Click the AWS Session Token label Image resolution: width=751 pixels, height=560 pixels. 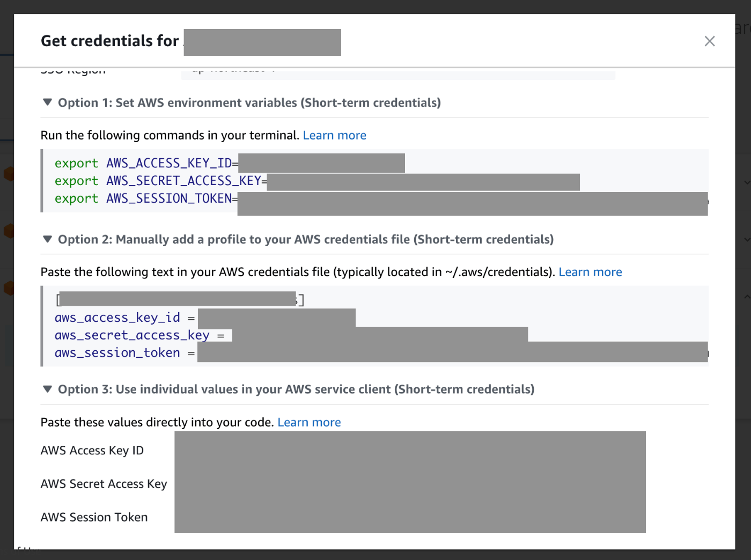pos(94,517)
